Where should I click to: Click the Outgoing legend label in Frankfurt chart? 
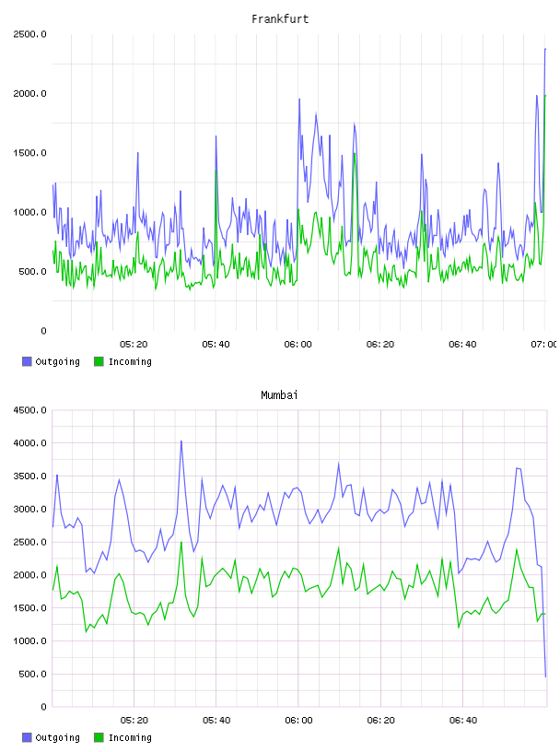tap(57, 362)
